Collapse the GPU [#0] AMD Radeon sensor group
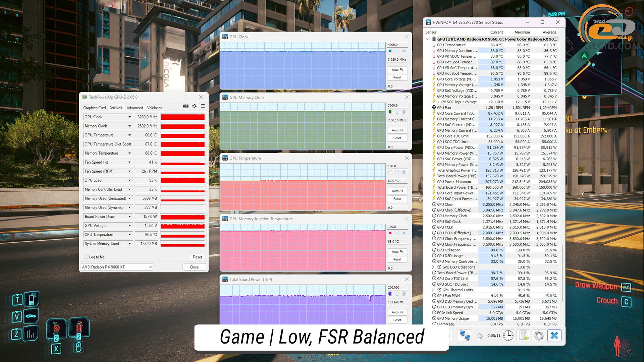Image resolution: width=644 pixels, height=362 pixels. 428,39
